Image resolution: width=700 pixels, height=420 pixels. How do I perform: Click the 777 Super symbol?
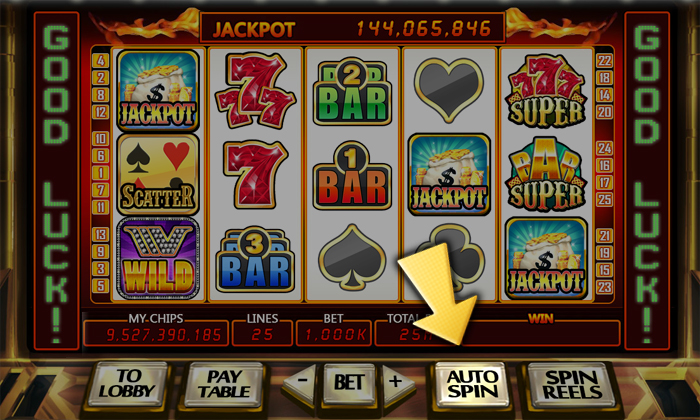click(x=546, y=91)
